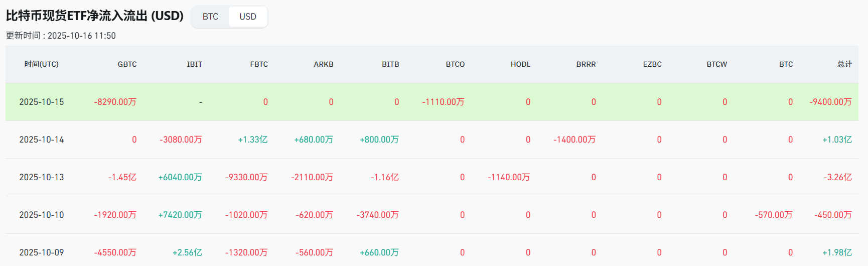The image size is (868, 266).
Task: Switch the unit toggle to BTC
Action: point(210,17)
